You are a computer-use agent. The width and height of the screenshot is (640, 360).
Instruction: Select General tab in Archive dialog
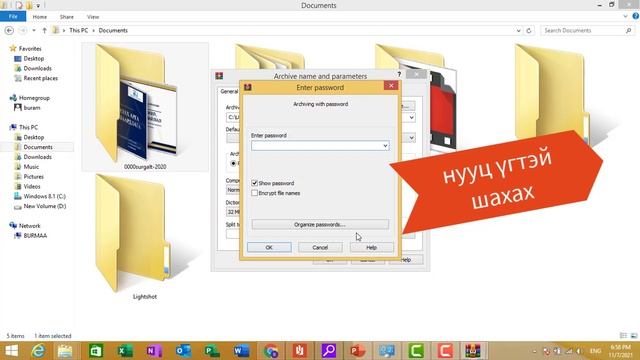pyautogui.click(x=229, y=92)
